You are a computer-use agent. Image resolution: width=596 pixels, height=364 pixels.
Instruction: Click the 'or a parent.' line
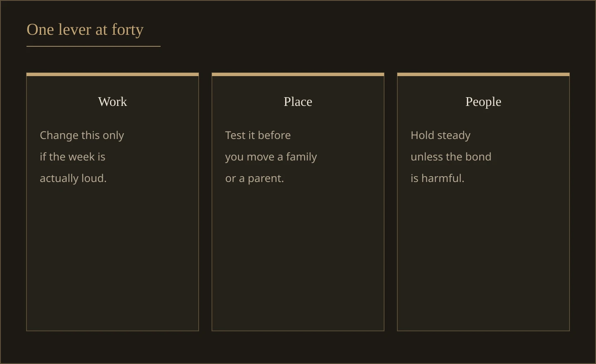coord(255,178)
